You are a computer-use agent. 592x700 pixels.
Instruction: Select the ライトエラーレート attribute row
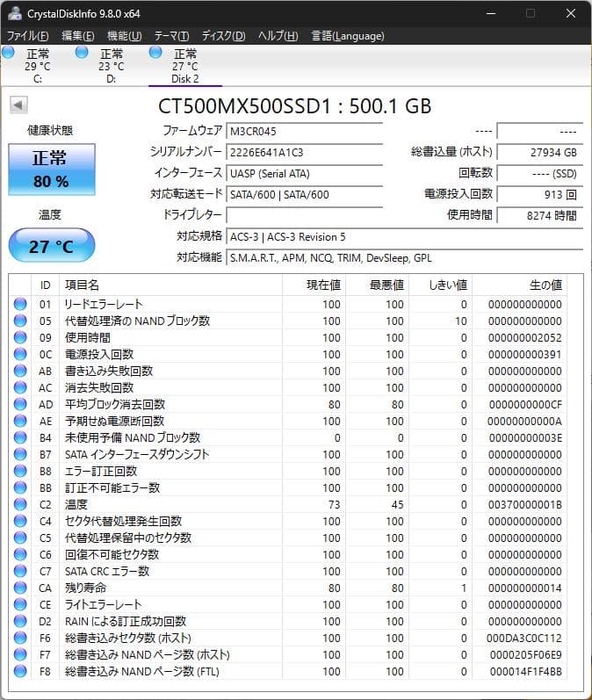tap(288, 604)
